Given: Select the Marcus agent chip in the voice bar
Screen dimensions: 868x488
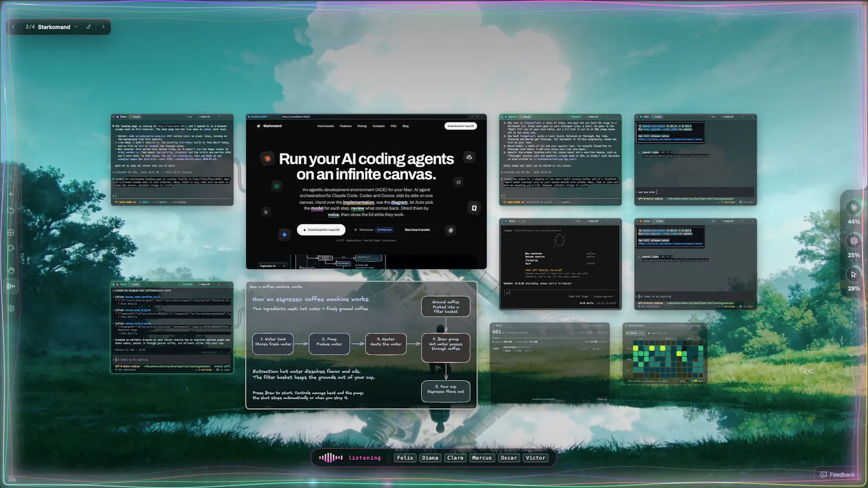Looking at the screenshot, I should tap(482, 458).
